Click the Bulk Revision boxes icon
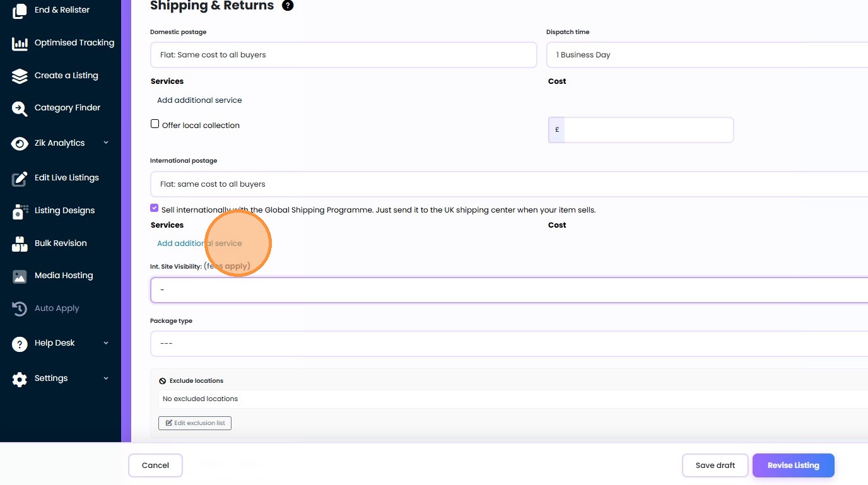Screen dimensions: 868x485 pos(20,244)
